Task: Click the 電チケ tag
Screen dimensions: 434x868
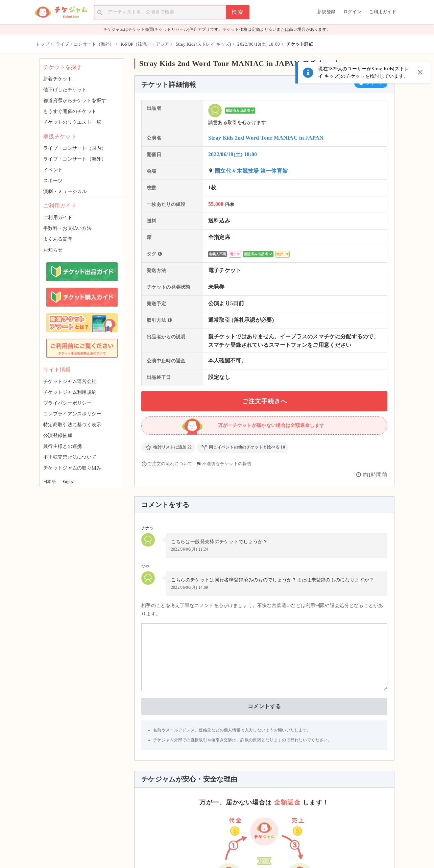Action: [235, 254]
